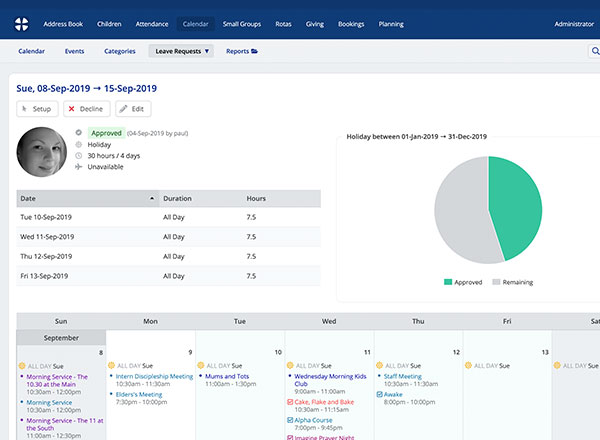Open Small Groups module

[x=242, y=24]
